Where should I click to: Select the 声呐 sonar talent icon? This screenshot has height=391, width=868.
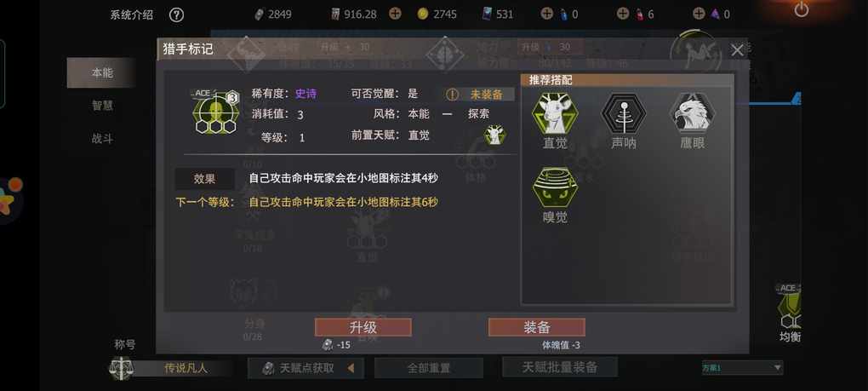[x=623, y=113]
